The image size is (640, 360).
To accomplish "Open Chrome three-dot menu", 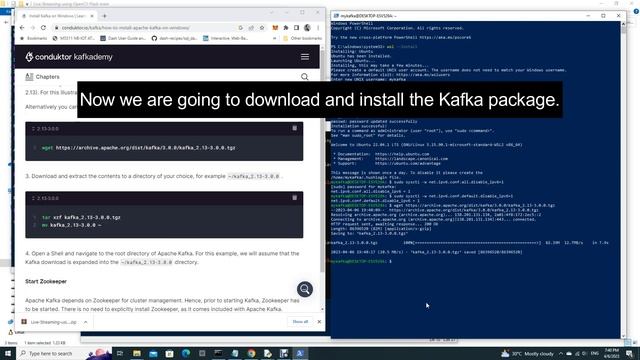I will coord(318,28).
